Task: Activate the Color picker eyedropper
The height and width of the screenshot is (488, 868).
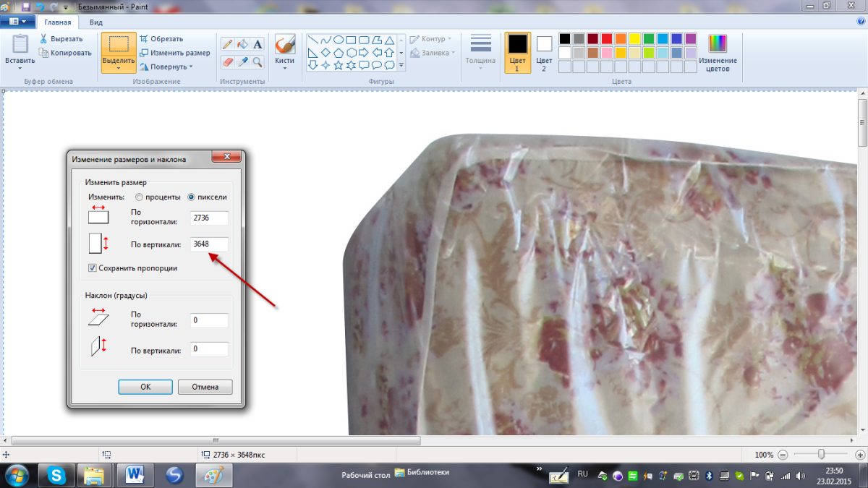Action: click(x=242, y=62)
